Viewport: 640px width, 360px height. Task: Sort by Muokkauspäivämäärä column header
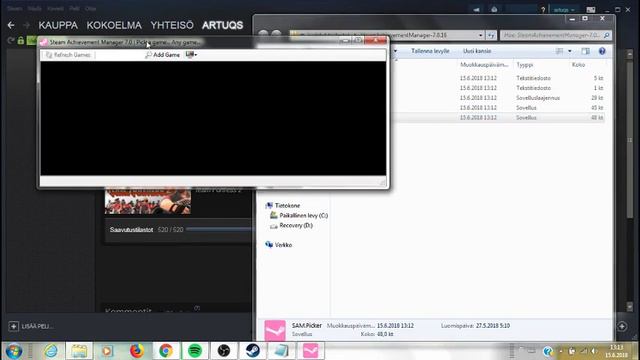(x=484, y=64)
